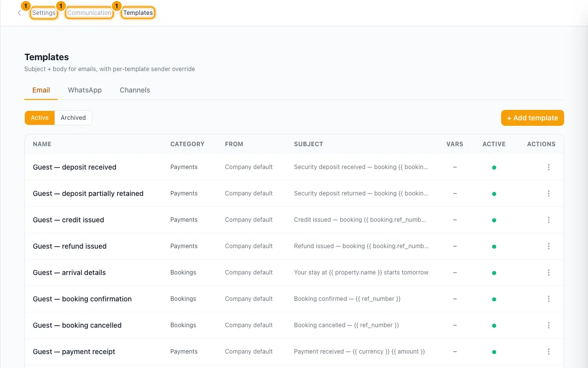
Task: Go back using the left chevron arrow
Action: tap(19, 13)
